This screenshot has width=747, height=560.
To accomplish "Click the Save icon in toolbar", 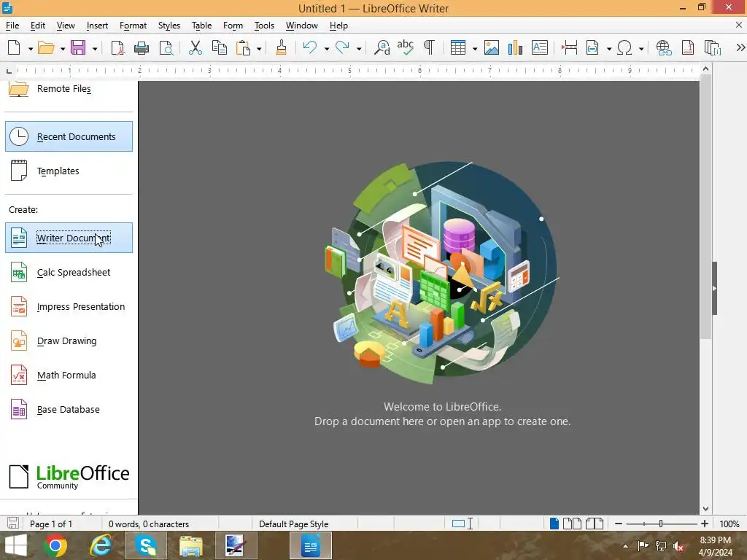I will click(x=78, y=47).
